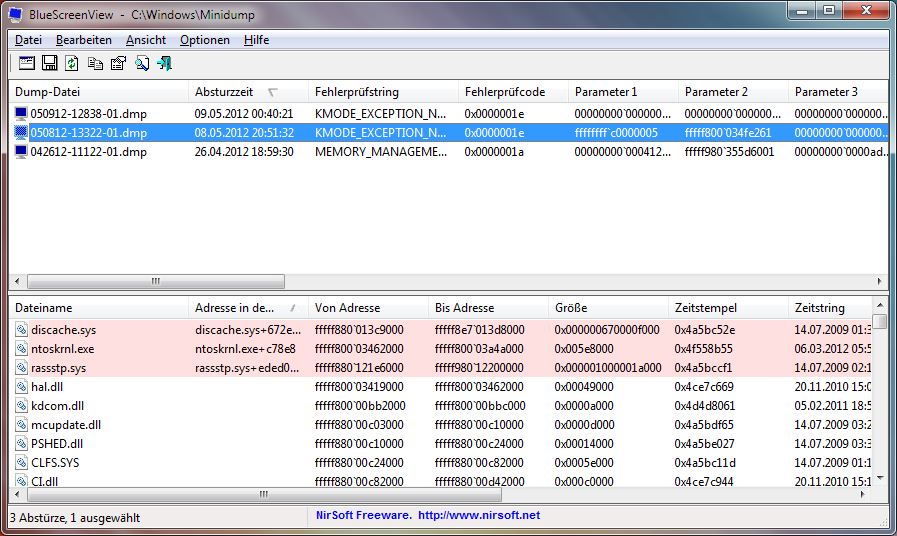
Task: Sort by the Bis Adresse column header
Action: pyautogui.click(x=489, y=308)
